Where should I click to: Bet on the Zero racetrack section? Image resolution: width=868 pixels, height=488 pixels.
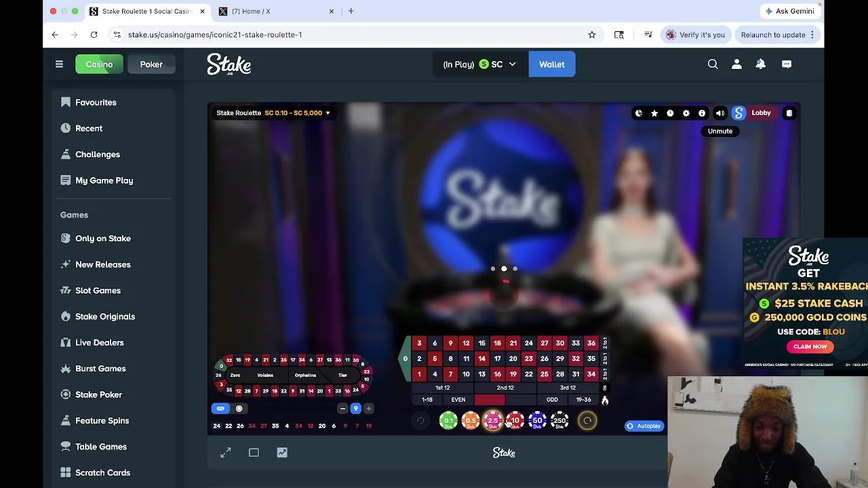pyautogui.click(x=235, y=375)
